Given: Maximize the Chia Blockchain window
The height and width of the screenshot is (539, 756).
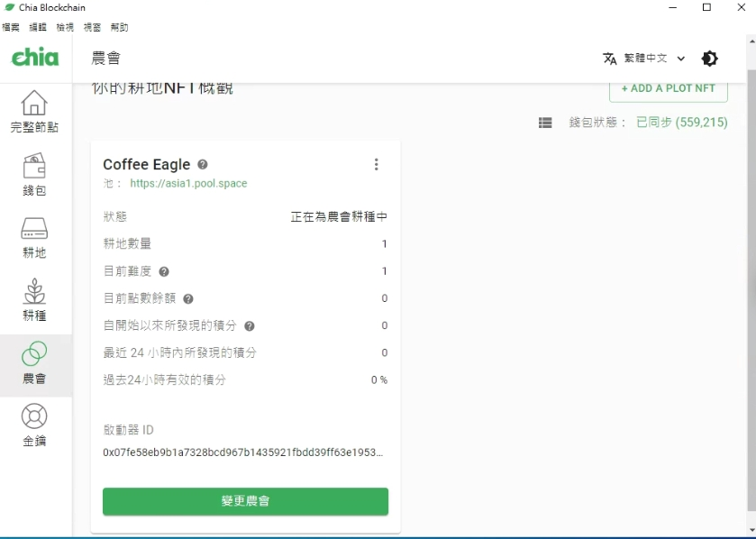Looking at the screenshot, I should tap(706, 8).
